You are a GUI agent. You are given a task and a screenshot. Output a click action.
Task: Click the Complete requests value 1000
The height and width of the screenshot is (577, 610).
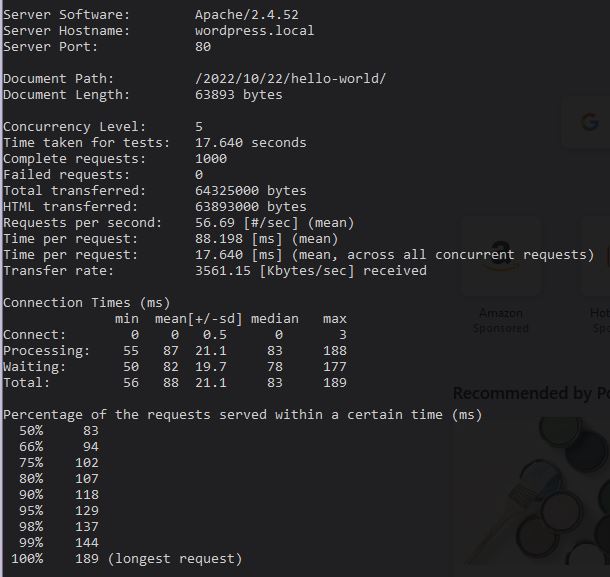tap(211, 159)
